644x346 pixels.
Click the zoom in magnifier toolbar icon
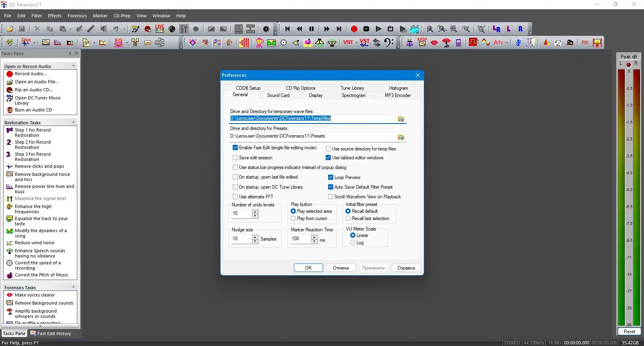click(x=430, y=29)
